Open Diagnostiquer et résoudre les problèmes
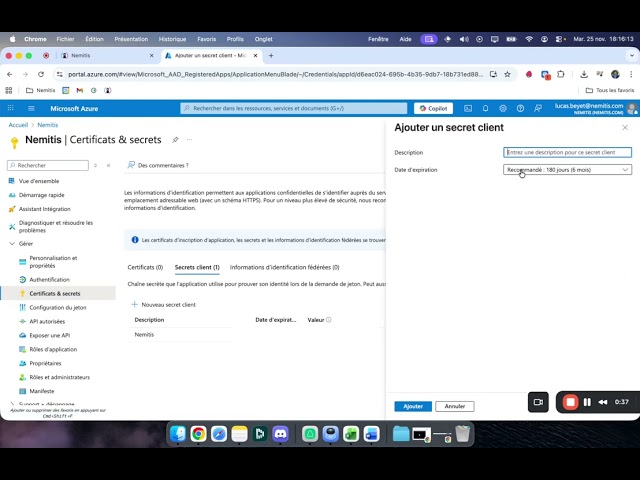 pyautogui.click(x=56, y=227)
